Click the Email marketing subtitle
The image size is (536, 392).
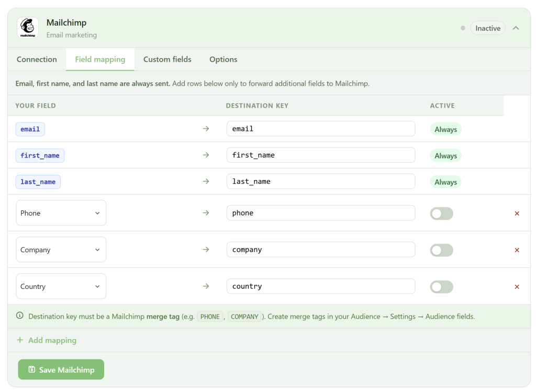tap(72, 35)
